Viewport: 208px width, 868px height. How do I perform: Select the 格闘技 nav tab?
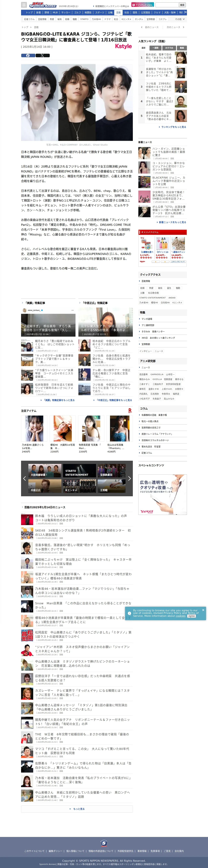tap(88, 12)
